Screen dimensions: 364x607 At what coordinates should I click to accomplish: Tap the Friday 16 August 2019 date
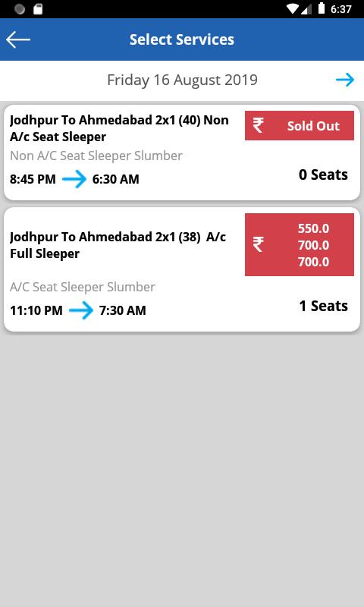182,80
